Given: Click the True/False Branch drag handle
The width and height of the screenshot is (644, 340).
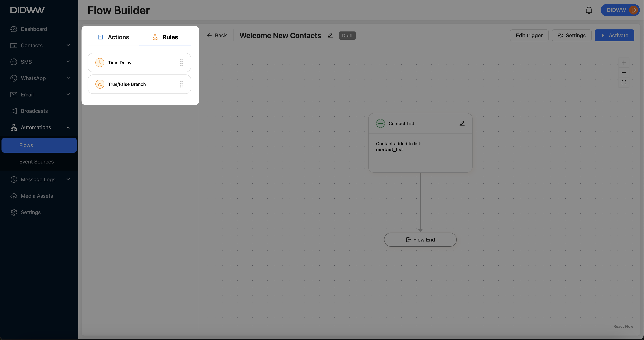Looking at the screenshot, I should click(181, 84).
